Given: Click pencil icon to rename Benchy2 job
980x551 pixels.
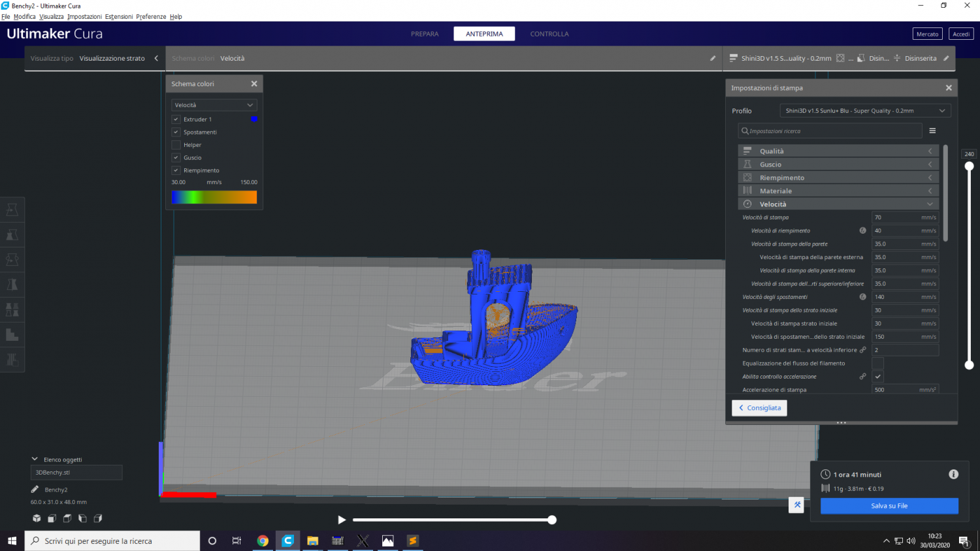Looking at the screenshot, I should (35, 489).
